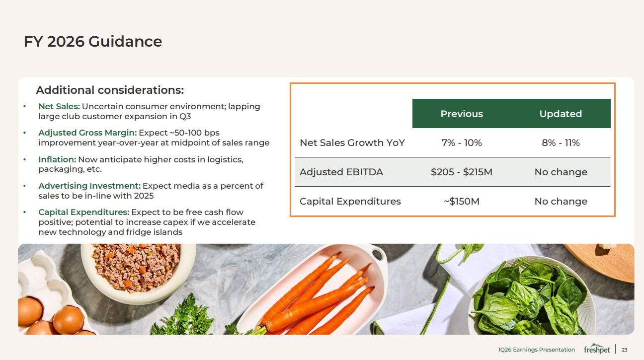Screen dimensions: 644x360
Task: Click the $205 - $215M cell
Action: [x=462, y=172]
